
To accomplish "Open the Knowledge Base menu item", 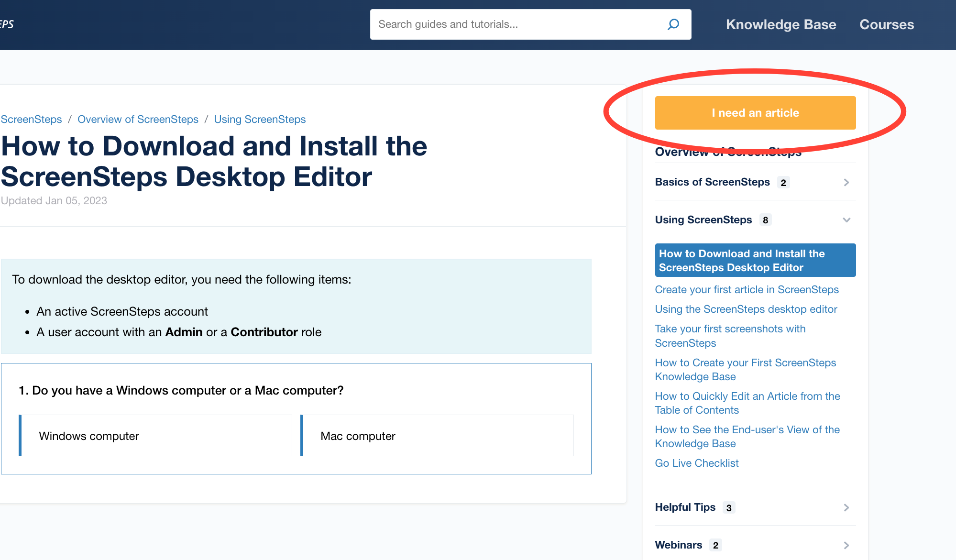I will click(781, 24).
